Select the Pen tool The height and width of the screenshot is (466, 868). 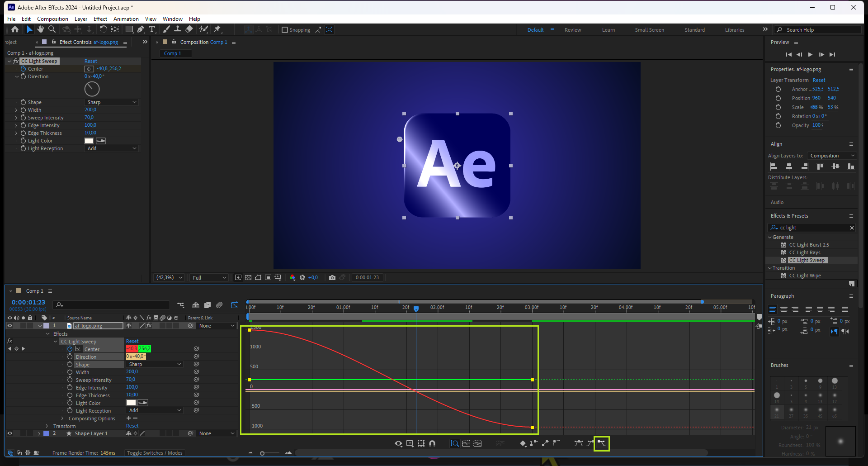141,29
